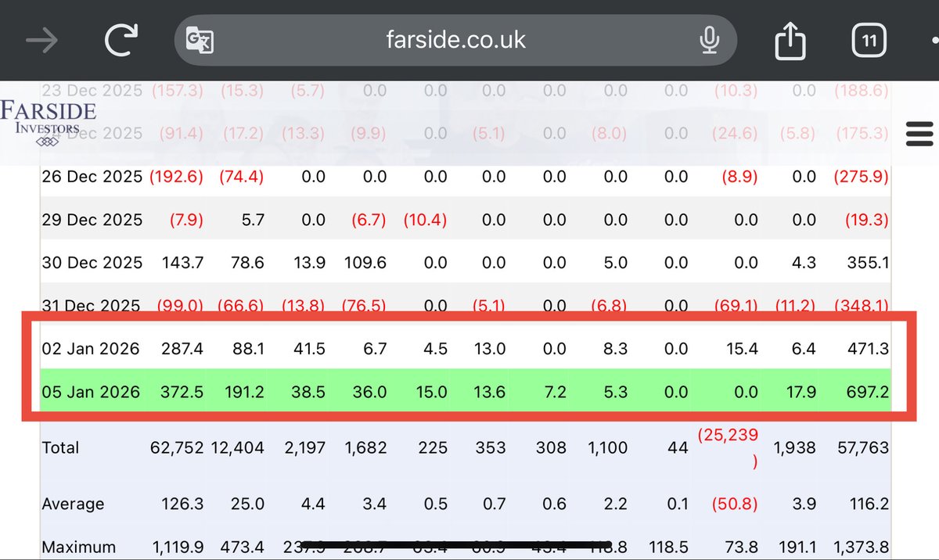Viewport: 939px width, 560px height.
Task: Click the 109.6 cell in 30 Dec row
Action: point(365,263)
